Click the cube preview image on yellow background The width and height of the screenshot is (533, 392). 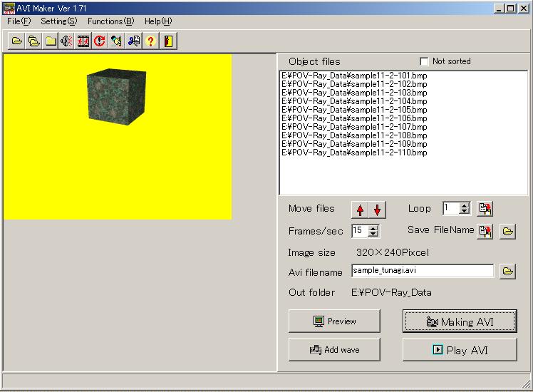pyautogui.click(x=118, y=137)
